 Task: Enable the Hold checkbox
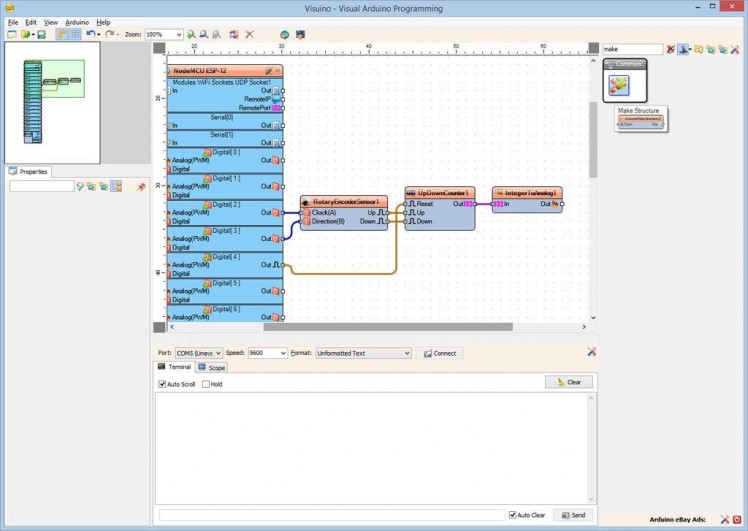point(206,384)
